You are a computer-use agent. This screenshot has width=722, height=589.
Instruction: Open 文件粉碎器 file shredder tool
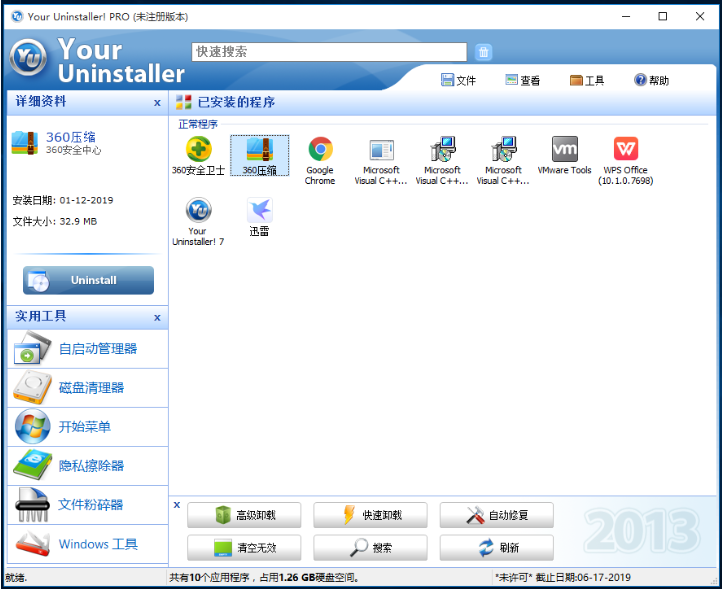pyautogui.click(x=87, y=505)
